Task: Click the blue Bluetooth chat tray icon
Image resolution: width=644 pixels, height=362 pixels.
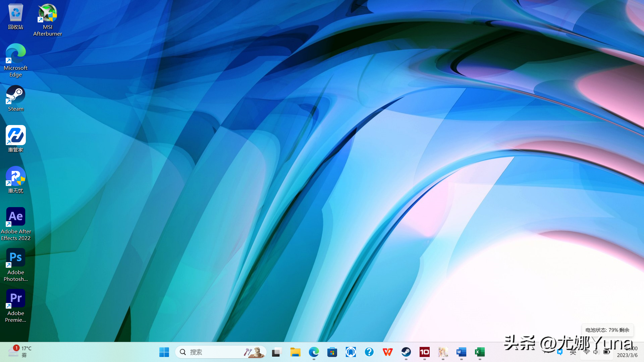Action: 560,352
